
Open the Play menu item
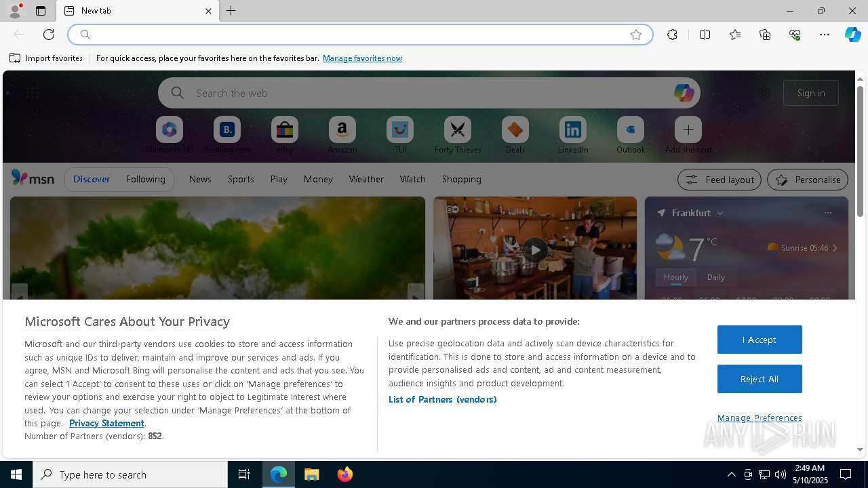point(279,179)
